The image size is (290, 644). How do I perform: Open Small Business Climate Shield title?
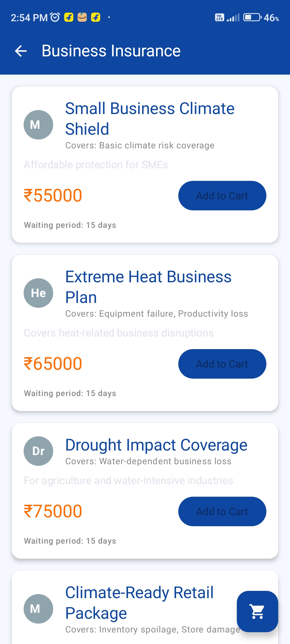(150, 119)
